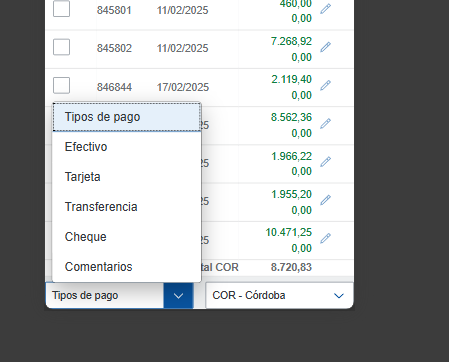Edit the row showing 1.955,20
Screen dimensions: 449x362
coord(325,200)
